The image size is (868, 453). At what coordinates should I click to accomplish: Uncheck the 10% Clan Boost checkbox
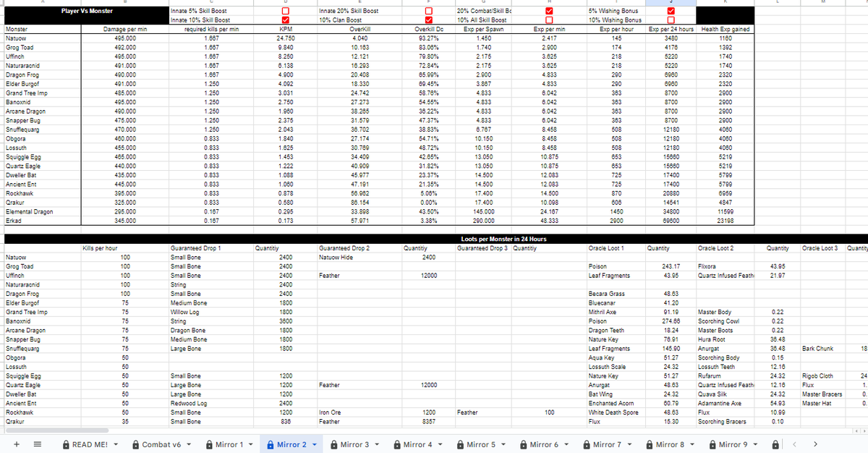click(429, 20)
